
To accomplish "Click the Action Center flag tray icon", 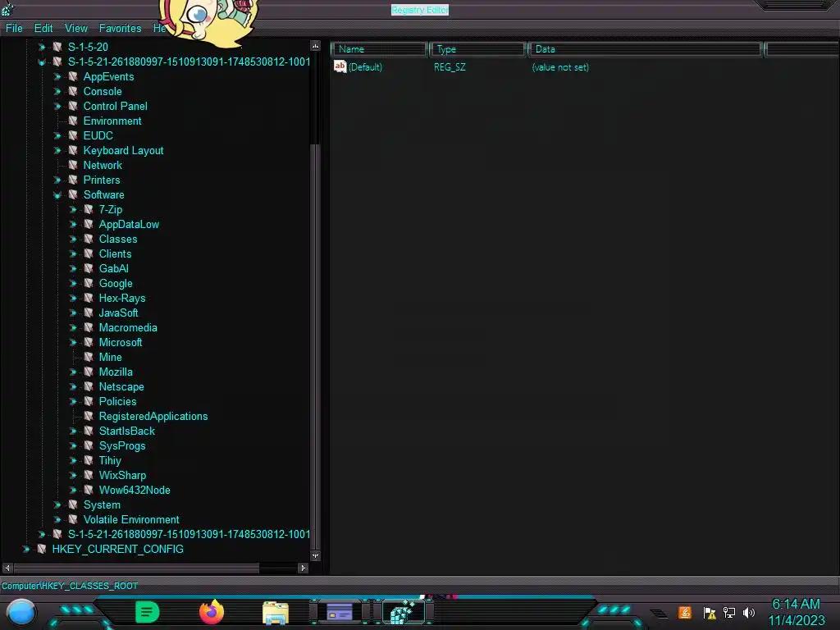I will click(x=710, y=613).
